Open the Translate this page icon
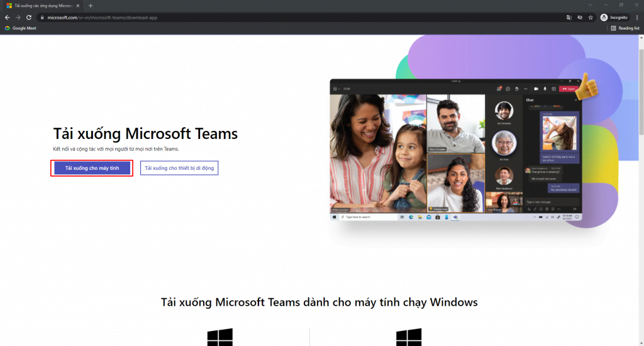644x346 pixels. point(569,17)
